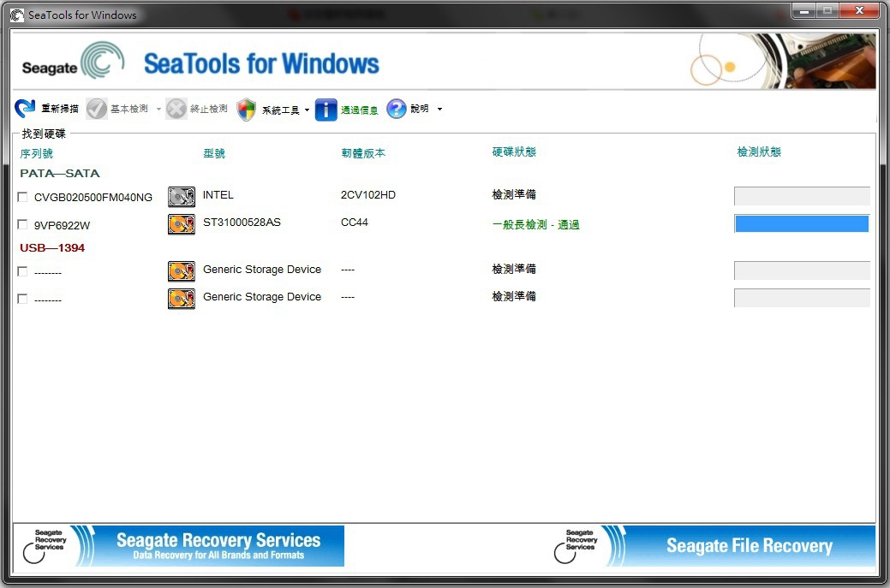Close the SeaTools for Windows window

(x=860, y=11)
